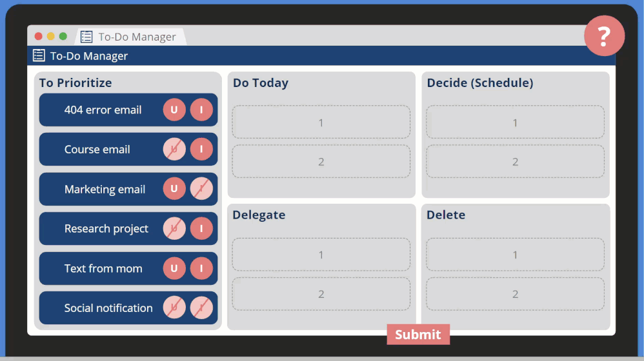Click the checklist icon in the browser tab
The height and width of the screenshot is (361, 644).
(x=86, y=37)
